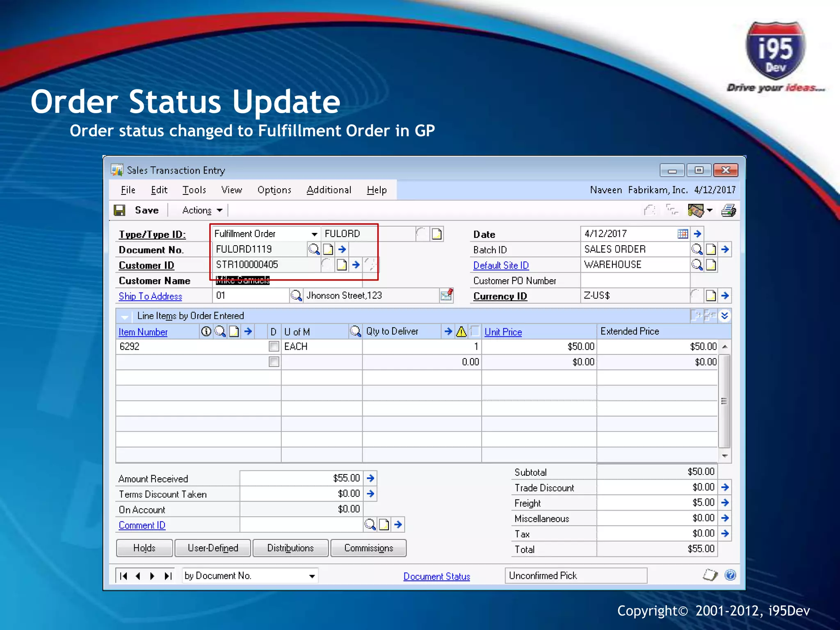840x630 pixels.
Task: Go to first record navigation button
Action: click(123, 576)
